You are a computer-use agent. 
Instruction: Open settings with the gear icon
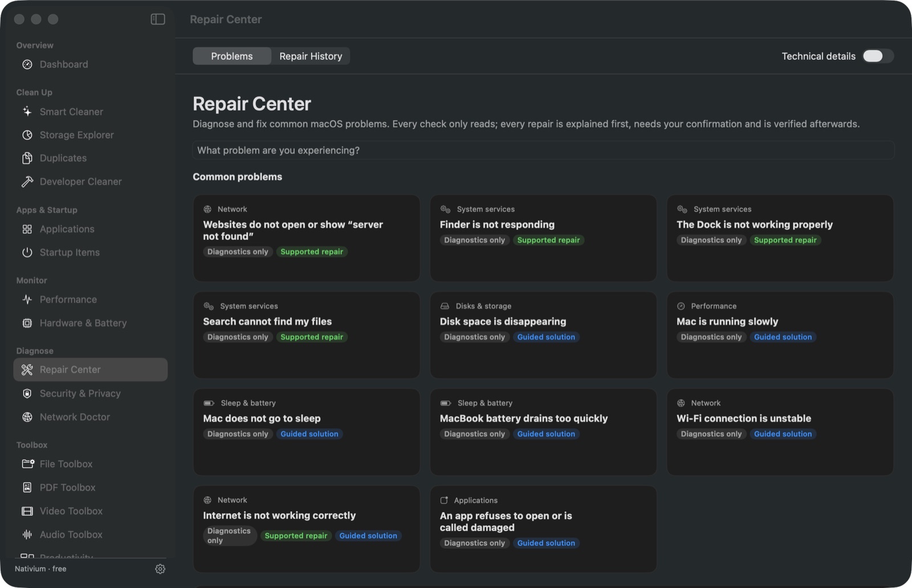(x=160, y=569)
